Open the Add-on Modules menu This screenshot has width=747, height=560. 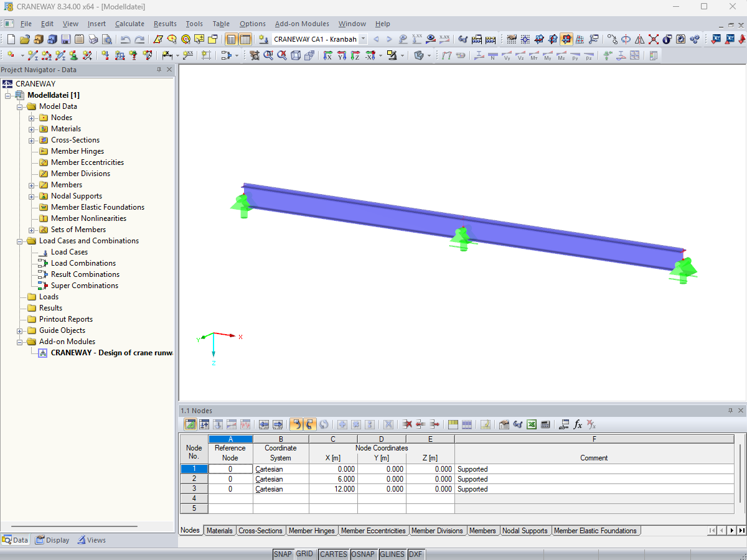point(302,24)
